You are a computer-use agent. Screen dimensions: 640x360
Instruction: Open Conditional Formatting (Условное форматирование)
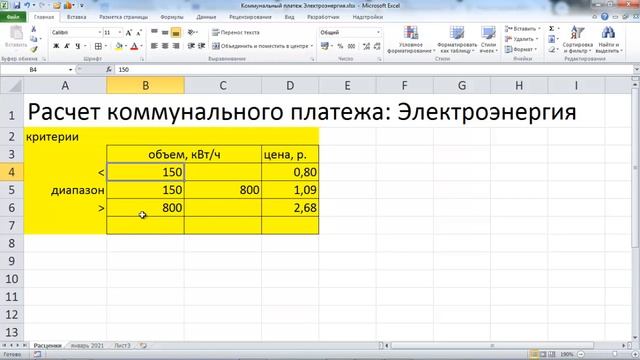click(411, 40)
